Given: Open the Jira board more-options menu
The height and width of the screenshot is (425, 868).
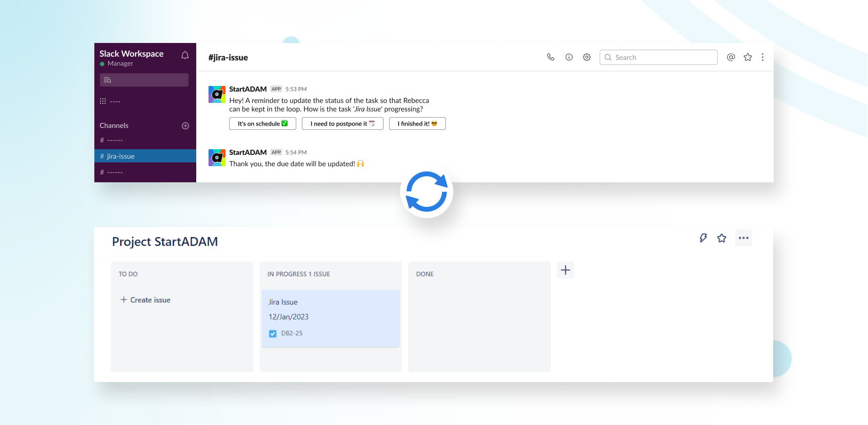Looking at the screenshot, I should (743, 238).
